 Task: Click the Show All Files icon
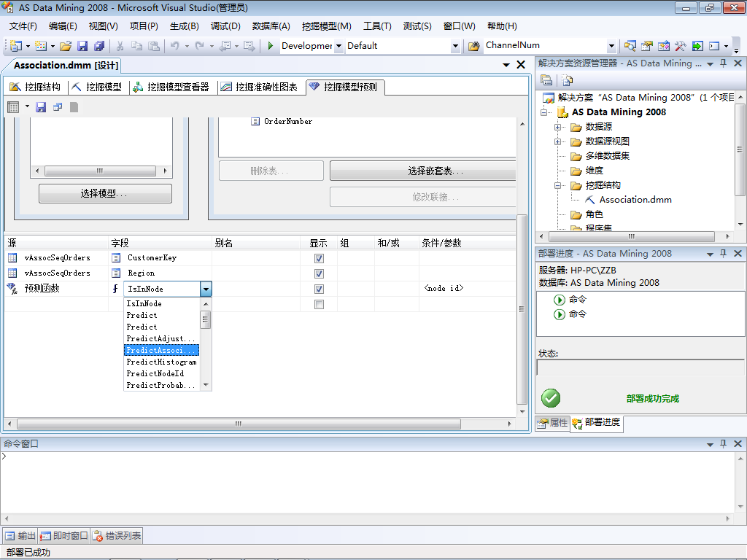[567, 80]
